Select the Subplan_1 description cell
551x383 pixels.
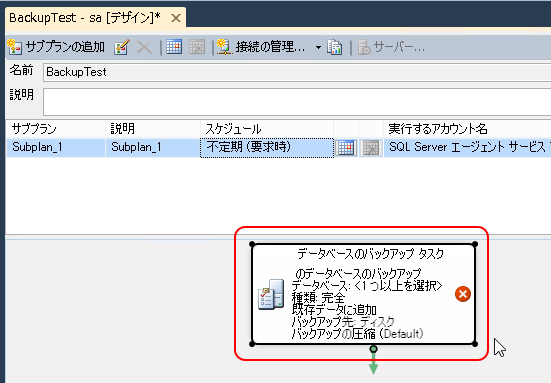[x=153, y=147]
